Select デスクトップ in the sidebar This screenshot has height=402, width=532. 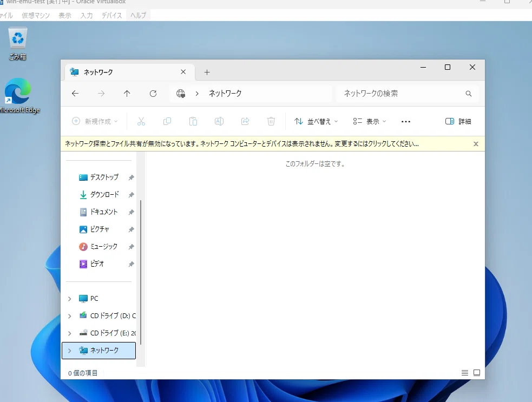point(98,177)
